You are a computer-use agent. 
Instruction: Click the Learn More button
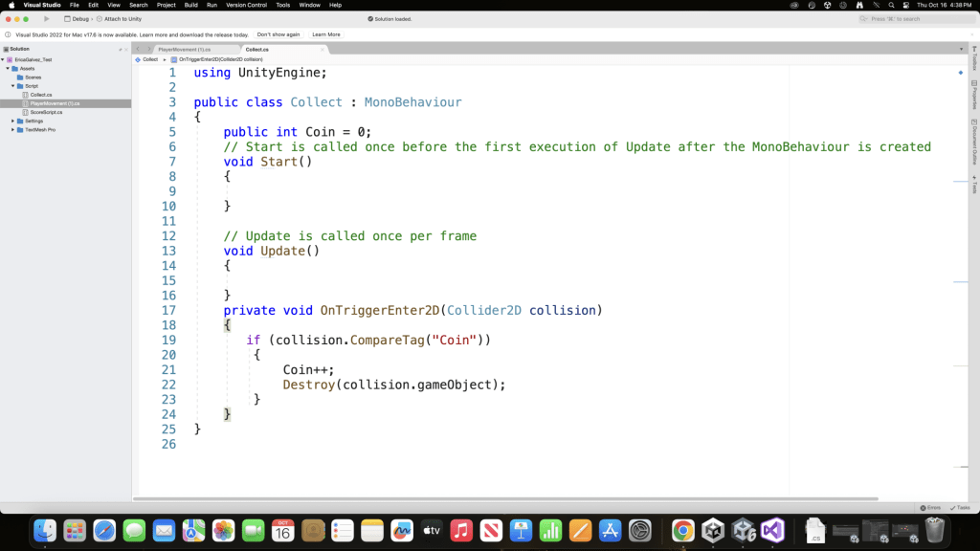pos(326,34)
